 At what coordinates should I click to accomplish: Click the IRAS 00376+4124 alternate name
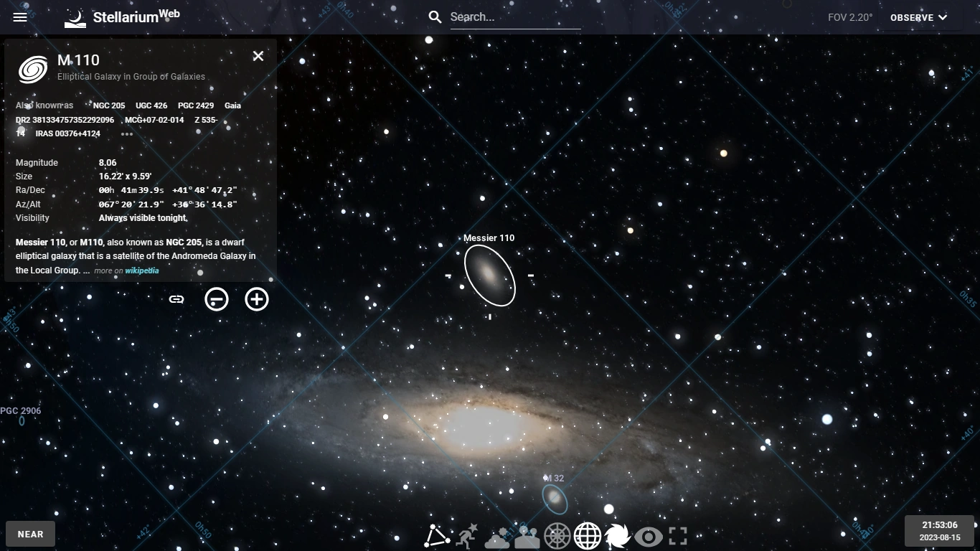68,133
